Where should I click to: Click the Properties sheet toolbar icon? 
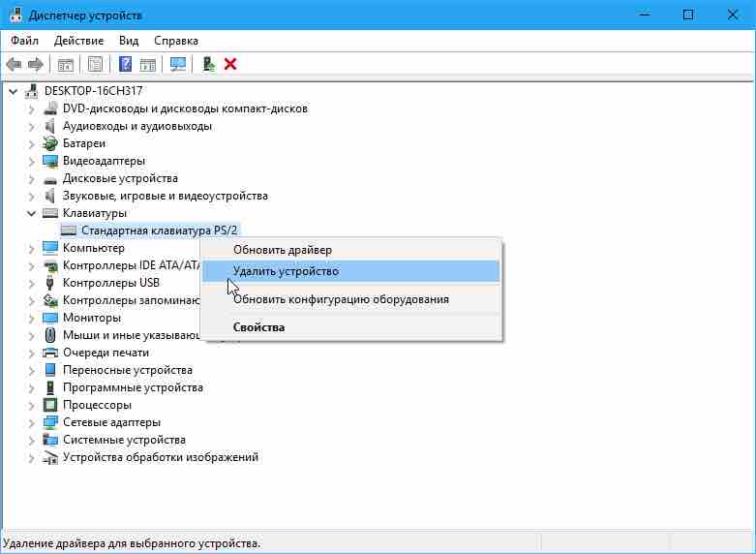(x=96, y=65)
